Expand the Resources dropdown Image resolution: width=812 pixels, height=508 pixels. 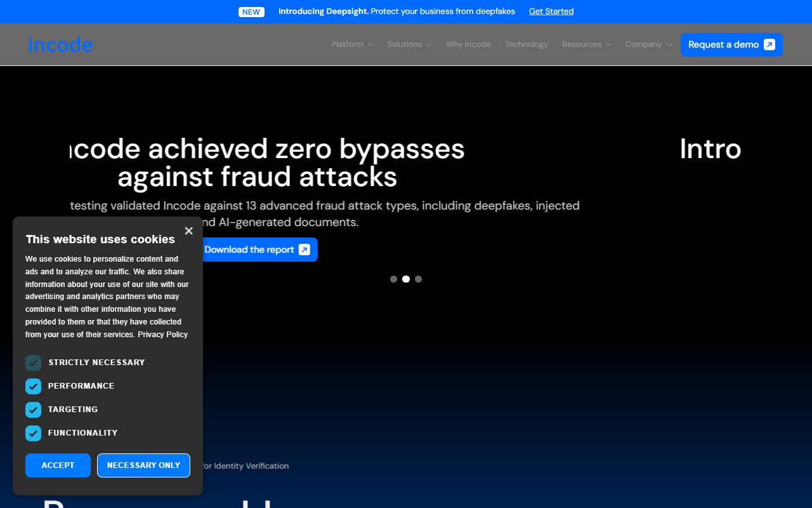(586, 44)
